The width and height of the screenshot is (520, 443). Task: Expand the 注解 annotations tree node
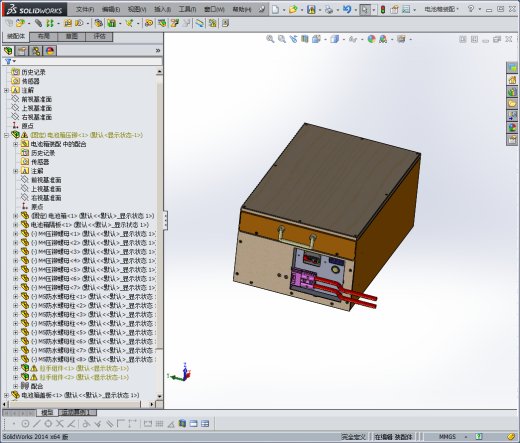(x=6, y=90)
